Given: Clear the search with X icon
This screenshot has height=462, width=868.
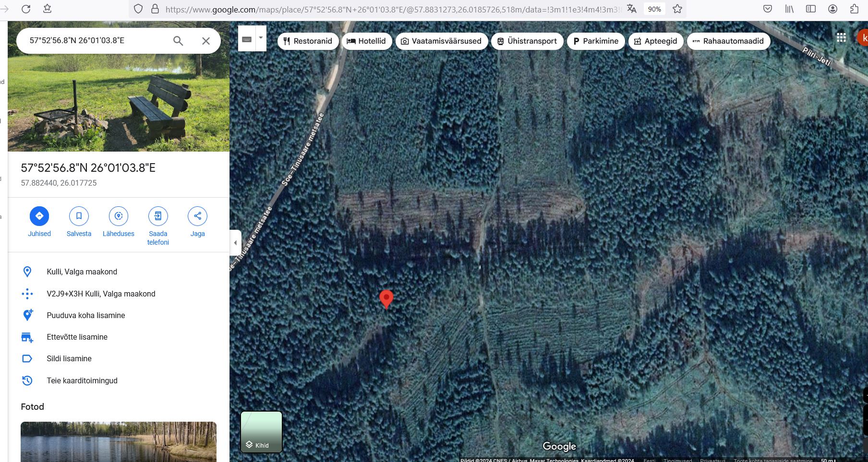Looking at the screenshot, I should pos(206,41).
